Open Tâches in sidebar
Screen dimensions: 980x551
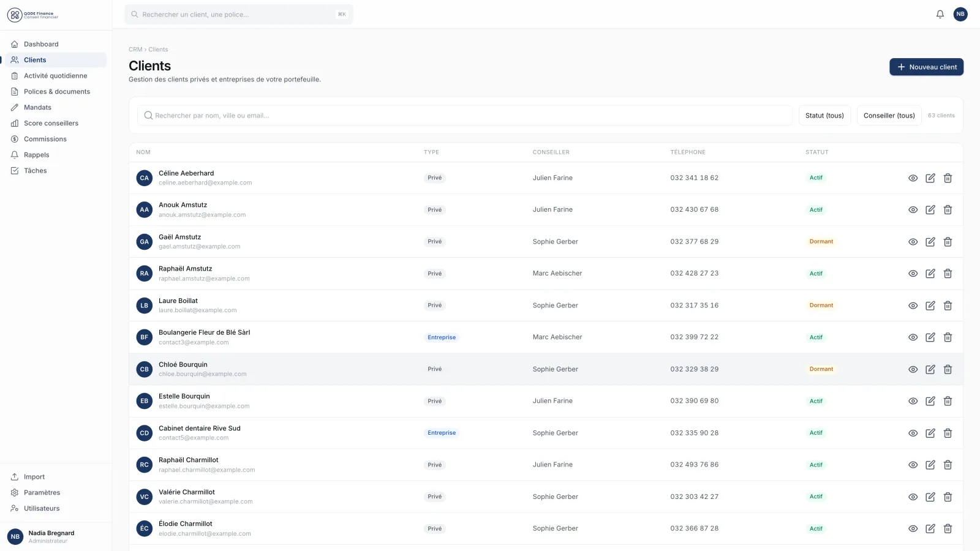coord(56,171)
